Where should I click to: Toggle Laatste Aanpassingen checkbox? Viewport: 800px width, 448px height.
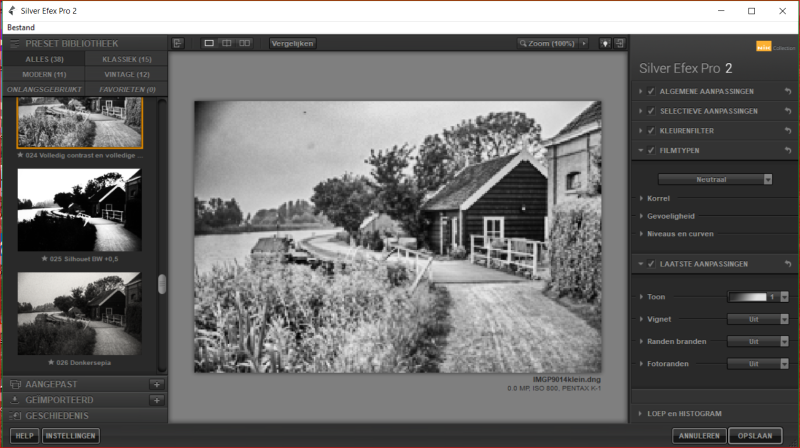[651, 264]
